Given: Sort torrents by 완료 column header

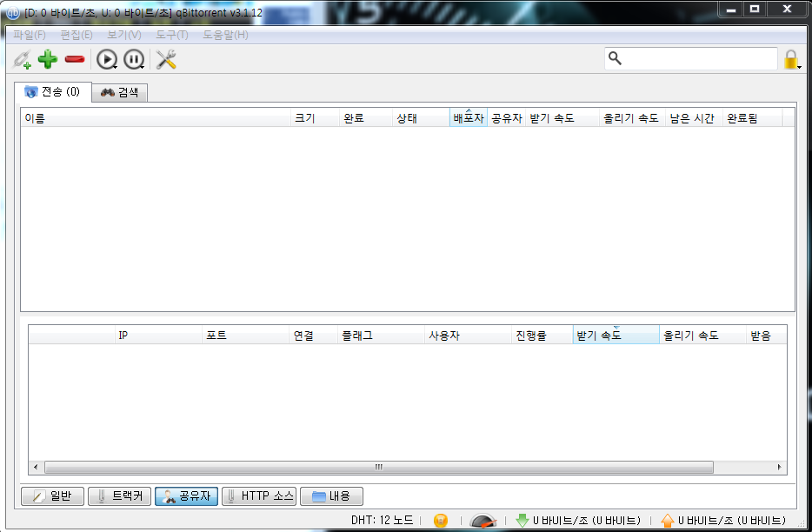Looking at the screenshot, I should pos(366,118).
